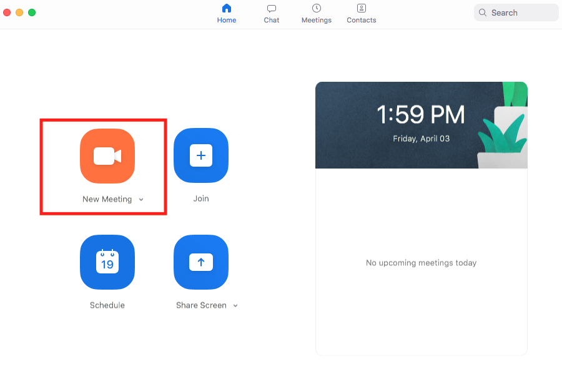562x392 pixels.
Task: Open the Schedule meeting icon
Action: (107, 262)
